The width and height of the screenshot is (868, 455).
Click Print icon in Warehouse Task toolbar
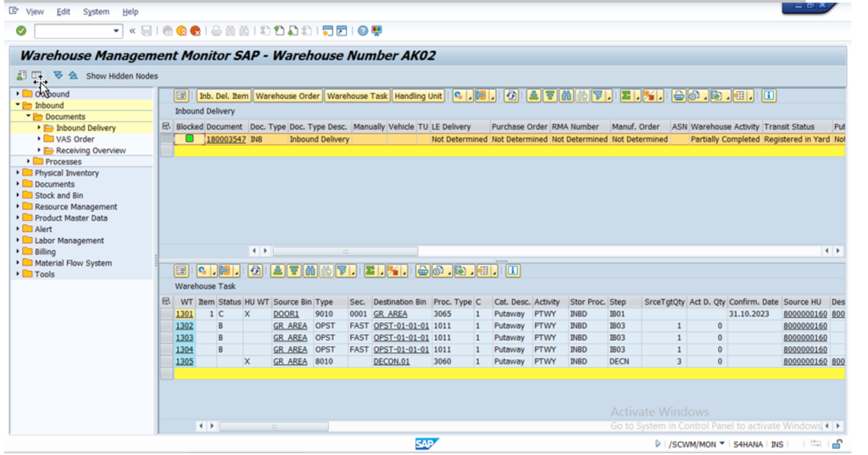[x=423, y=270]
